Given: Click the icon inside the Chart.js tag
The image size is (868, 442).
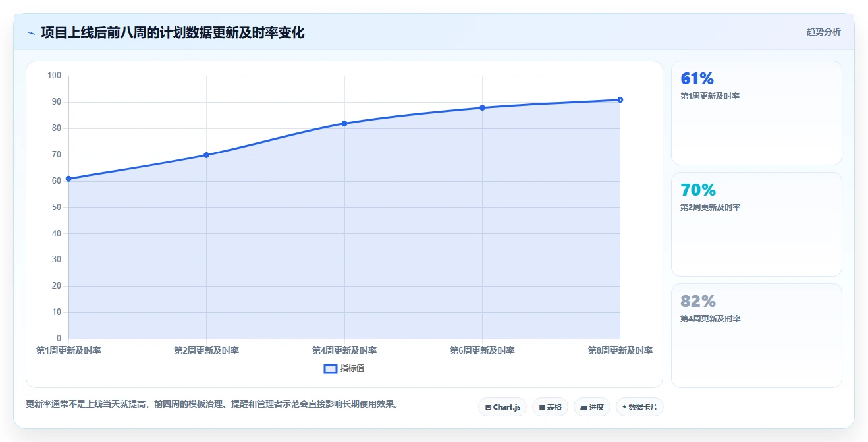Looking at the screenshot, I should coord(488,408).
